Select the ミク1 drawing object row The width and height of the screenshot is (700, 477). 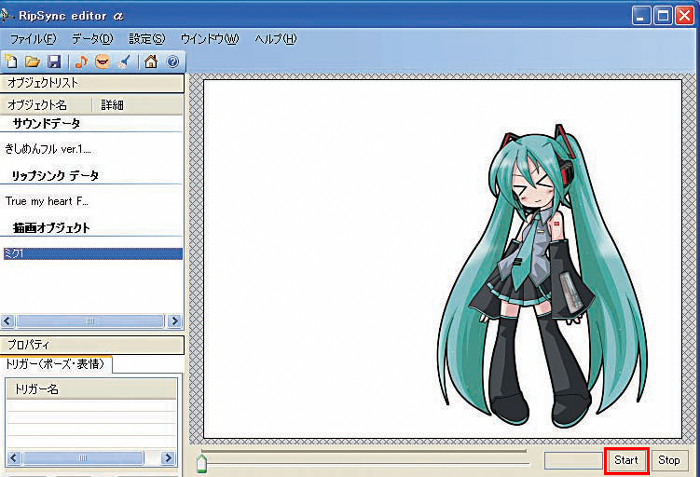pyautogui.click(x=92, y=254)
